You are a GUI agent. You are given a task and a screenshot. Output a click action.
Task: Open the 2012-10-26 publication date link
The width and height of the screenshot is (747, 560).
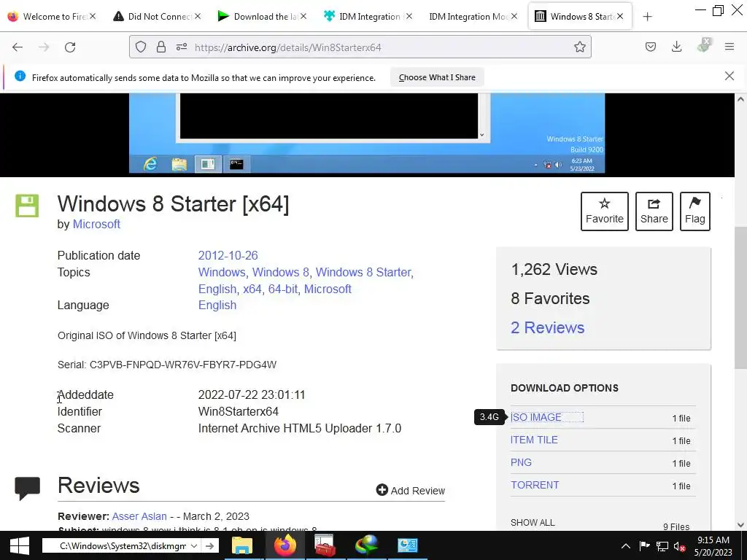click(228, 256)
